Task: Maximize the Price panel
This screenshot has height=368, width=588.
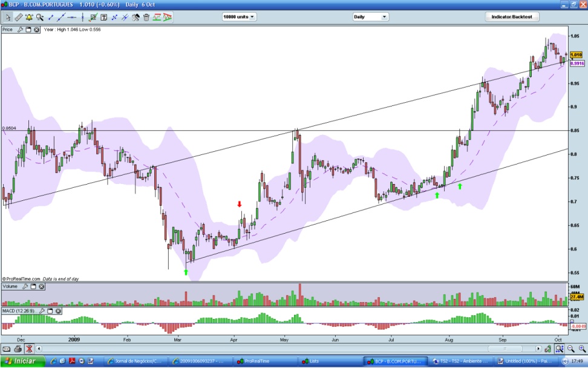Action: pyautogui.click(x=28, y=30)
